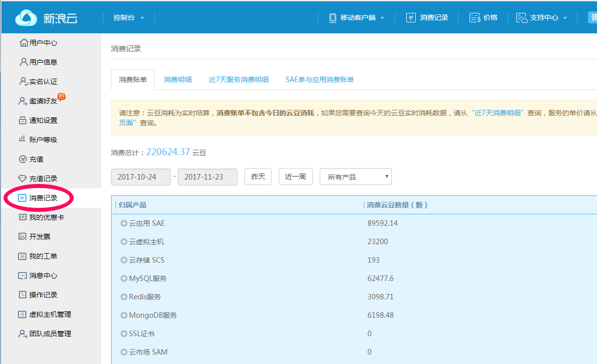Screen dimensions: 597x364
Task: Click the list icon beside 我的工单
Action: pos(22,256)
